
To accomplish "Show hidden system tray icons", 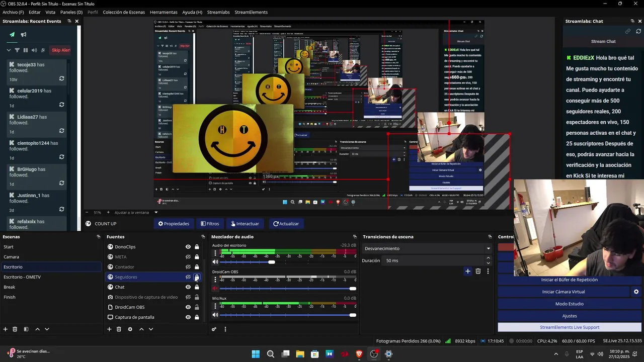I will tap(557, 354).
